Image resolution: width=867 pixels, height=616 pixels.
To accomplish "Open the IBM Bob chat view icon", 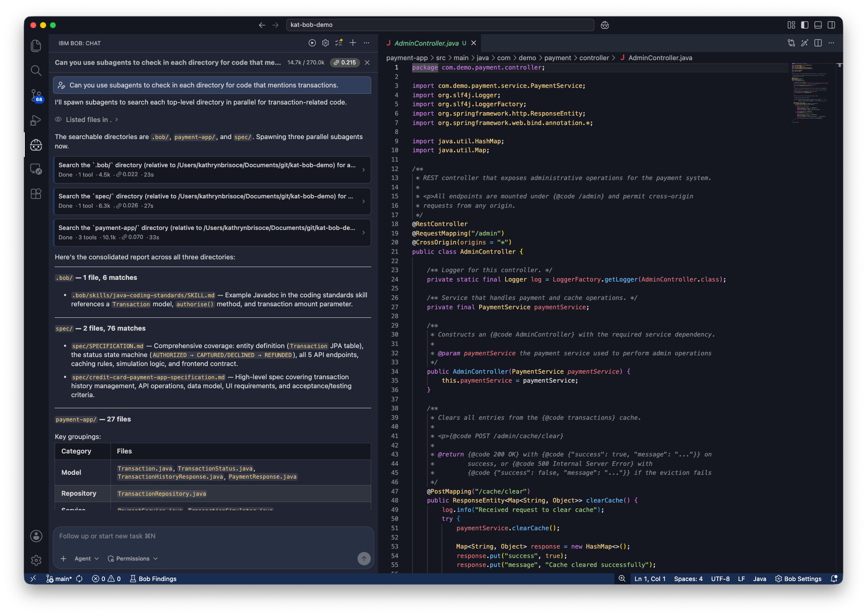I will (x=36, y=145).
